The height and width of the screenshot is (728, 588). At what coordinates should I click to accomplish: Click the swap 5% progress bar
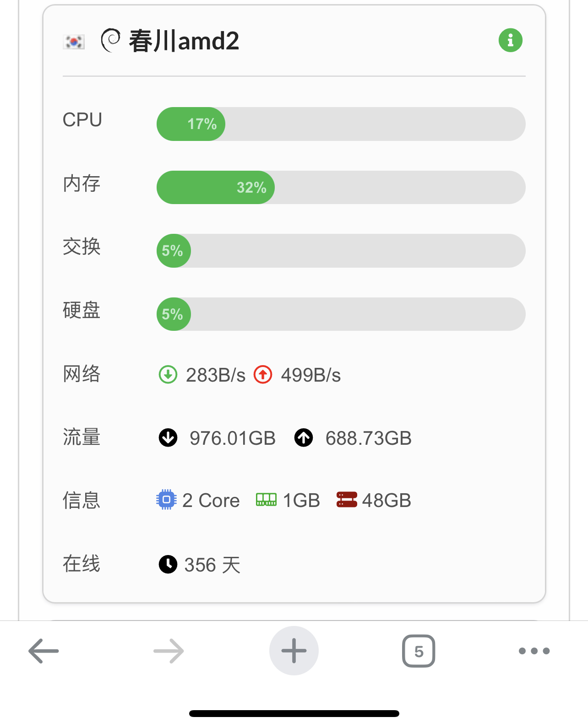pos(341,251)
